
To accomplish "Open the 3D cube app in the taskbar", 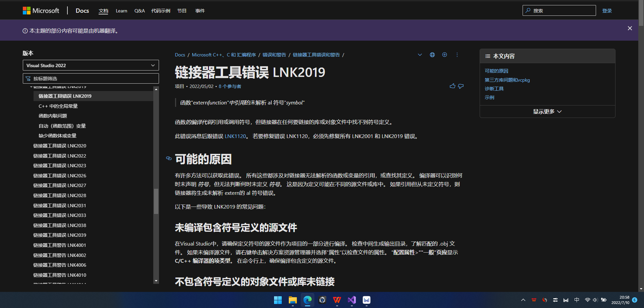I will click(322, 300).
